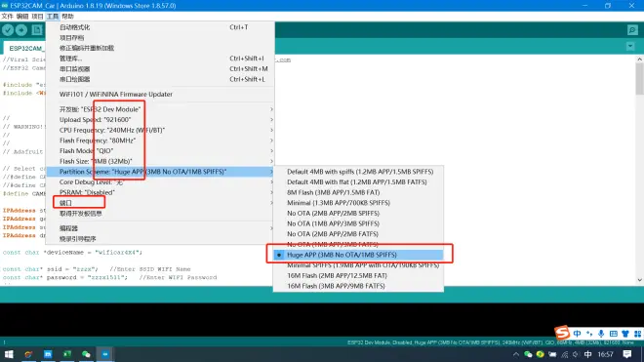Click the Sogou S logo icon

point(562,333)
